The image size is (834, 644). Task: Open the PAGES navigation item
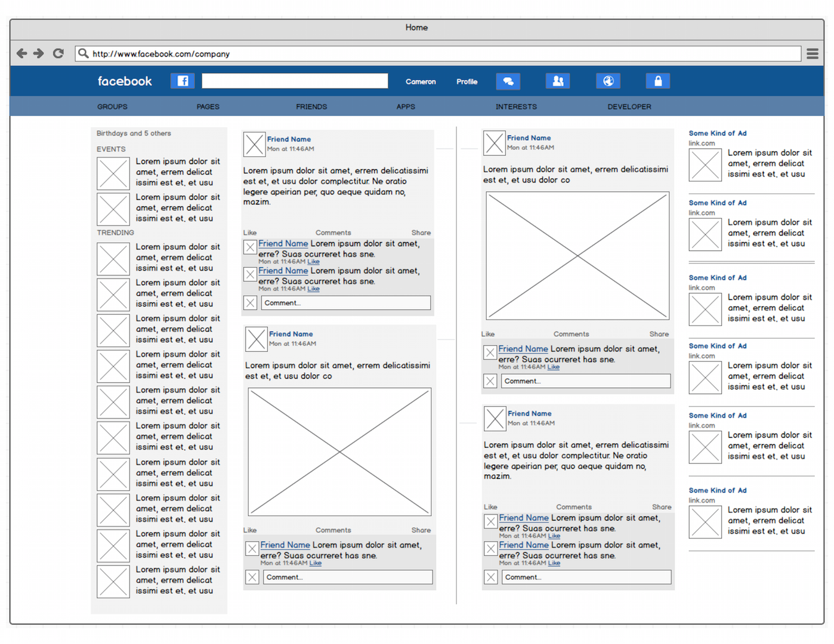pyautogui.click(x=208, y=107)
